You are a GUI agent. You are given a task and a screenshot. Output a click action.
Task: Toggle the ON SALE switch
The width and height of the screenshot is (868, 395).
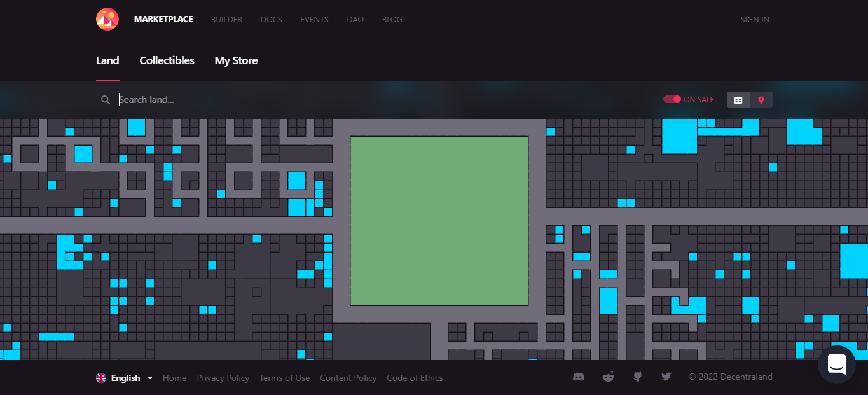point(672,100)
